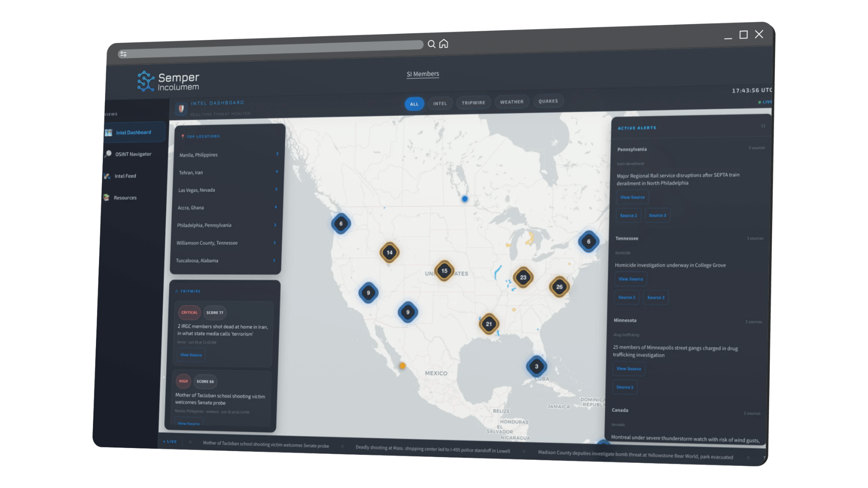The height and width of the screenshot is (488, 868).
Task: Open Resources view
Action: tap(125, 197)
